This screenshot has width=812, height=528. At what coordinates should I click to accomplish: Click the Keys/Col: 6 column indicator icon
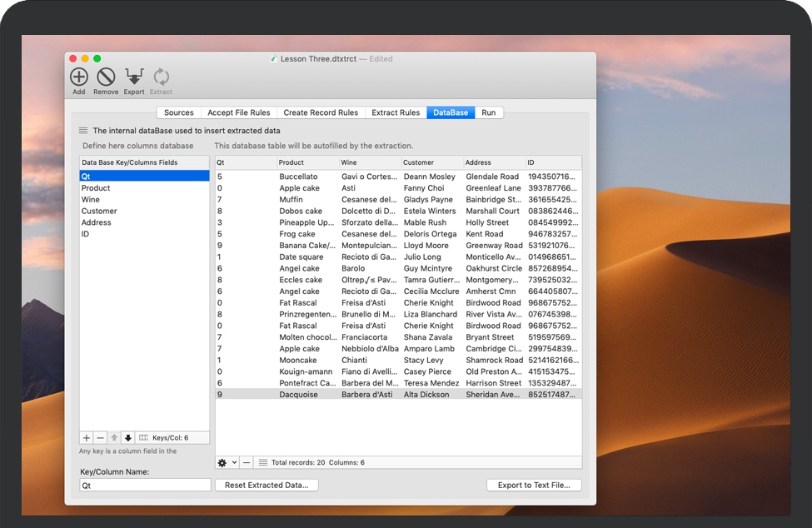click(144, 437)
